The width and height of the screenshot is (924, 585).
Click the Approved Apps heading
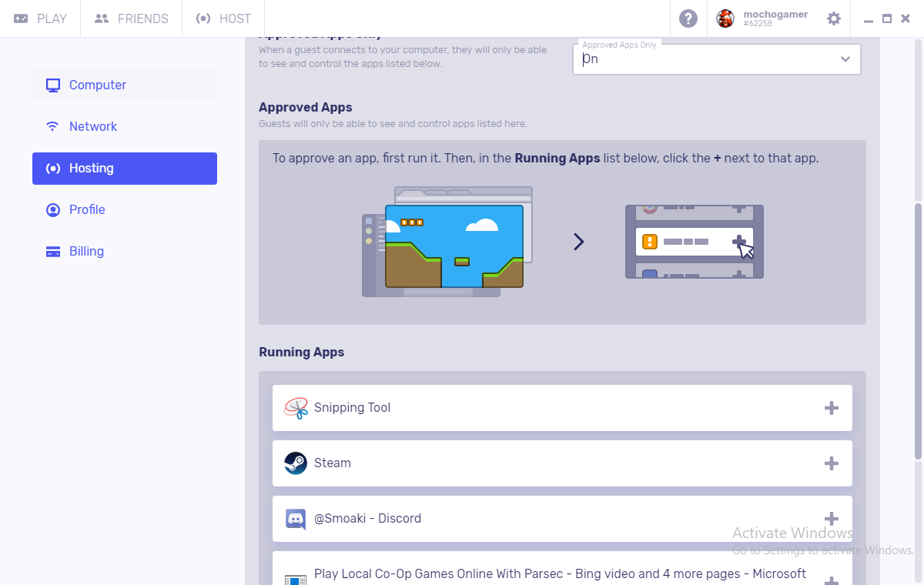(x=305, y=108)
